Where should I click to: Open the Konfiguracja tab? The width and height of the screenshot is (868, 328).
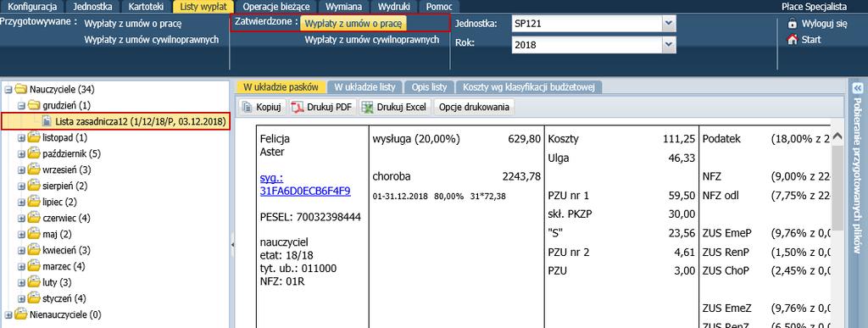pyautogui.click(x=33, y=7)
